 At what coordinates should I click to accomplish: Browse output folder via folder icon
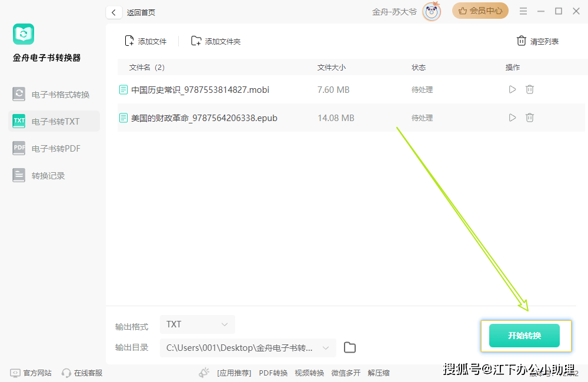click(350, 347)
